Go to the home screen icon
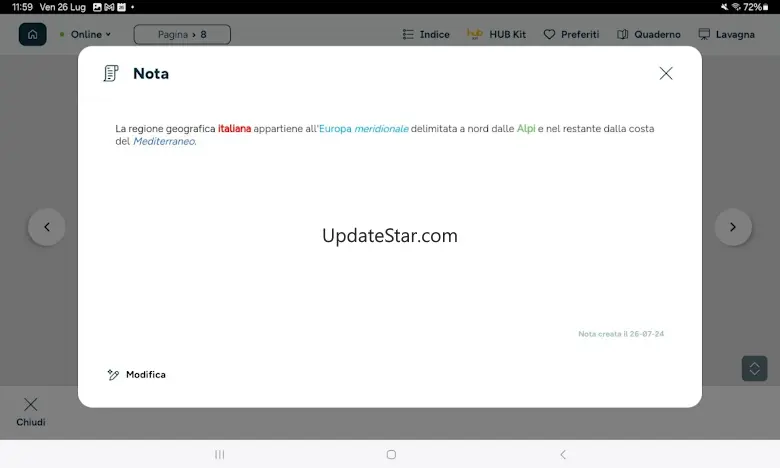The width and height of the screenshot is (780, 468). click(x=32, y=34)
